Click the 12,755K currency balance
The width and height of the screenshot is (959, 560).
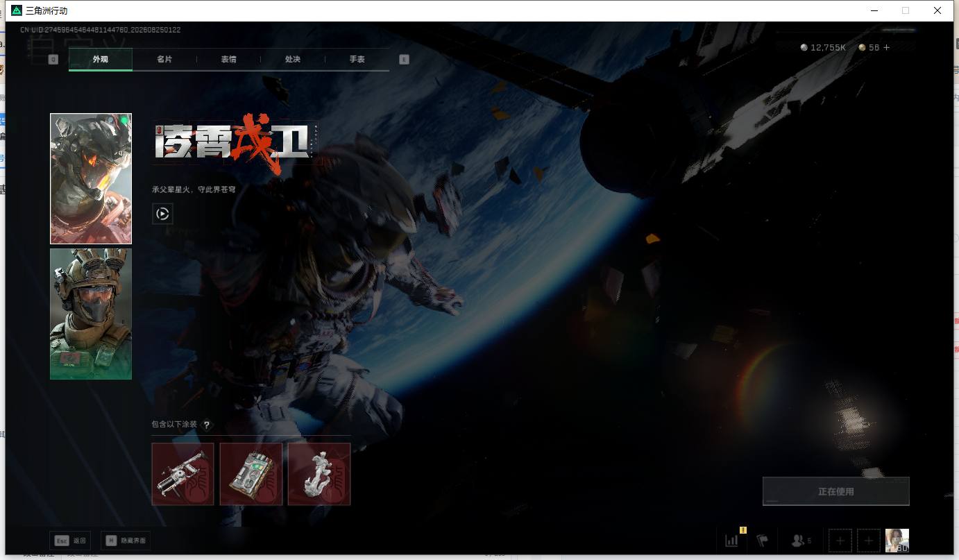[x=823, y=48]
